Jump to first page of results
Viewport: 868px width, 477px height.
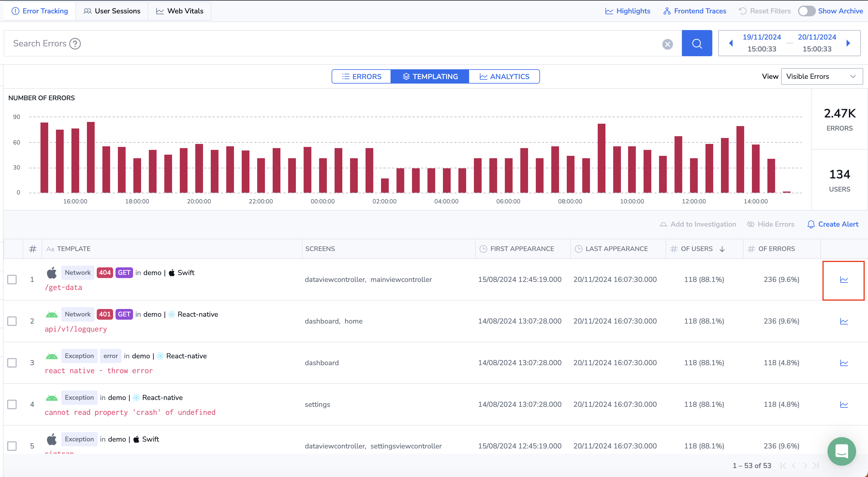783,466
